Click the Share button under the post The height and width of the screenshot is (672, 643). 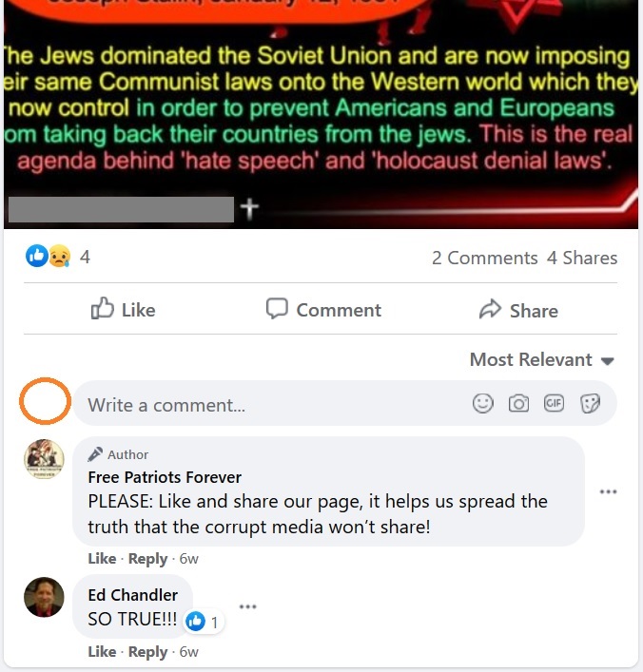pos(518,310)
